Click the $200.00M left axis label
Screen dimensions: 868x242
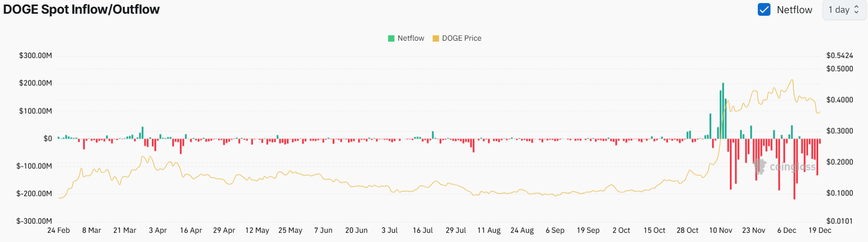tap(36, 83)
